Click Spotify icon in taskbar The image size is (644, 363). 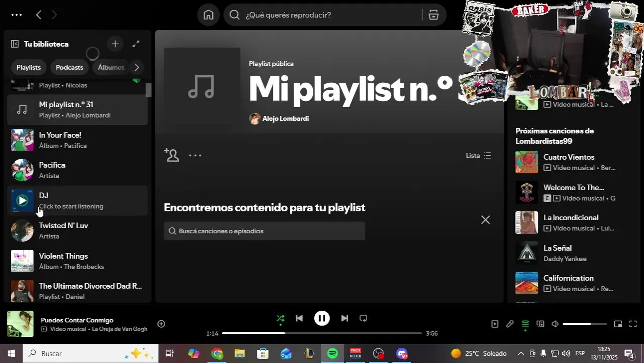point(332,354)
